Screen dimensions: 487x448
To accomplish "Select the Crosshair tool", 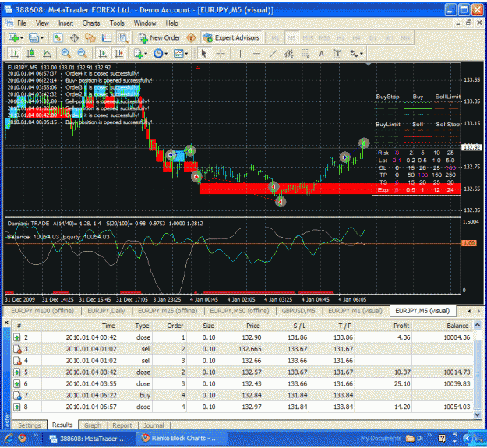I will pos(221,54).
